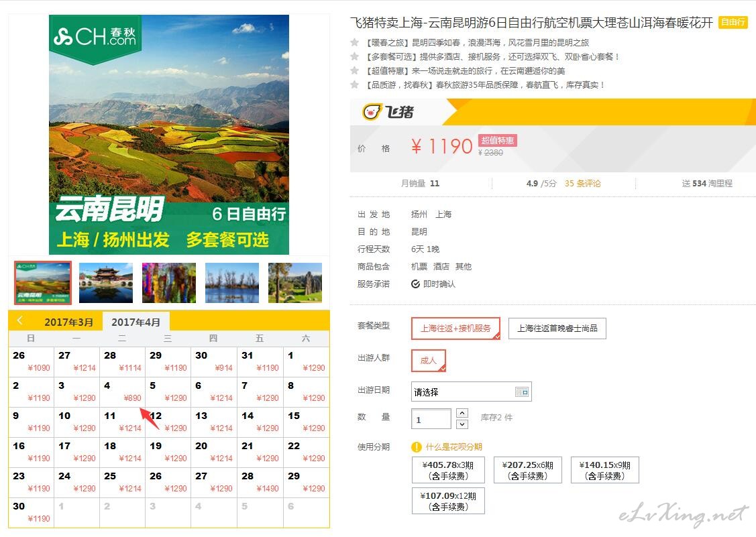Image resolution: width=756 pixels, height=537 pixels.
Task: Switch to the 2017年3月 calendar tab
Action: 68,322
